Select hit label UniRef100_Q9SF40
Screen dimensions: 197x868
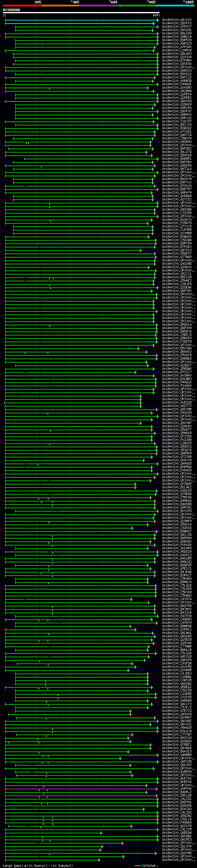[x=177, y=64]
